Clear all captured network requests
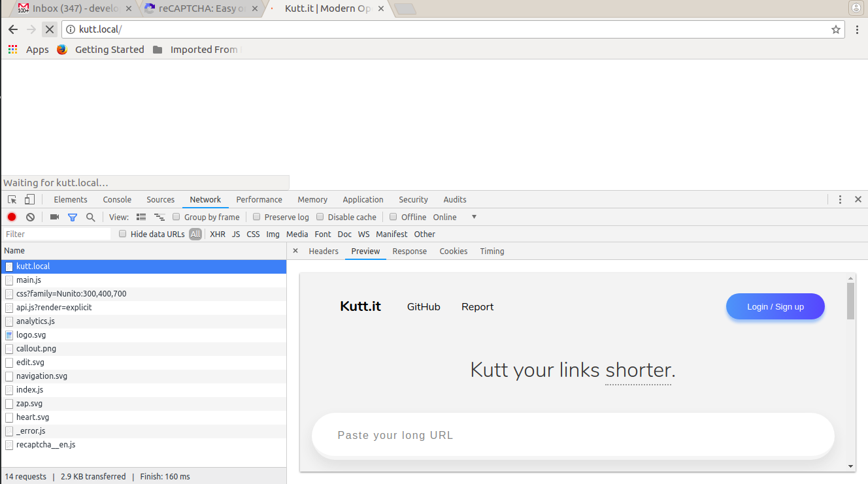The width and height of the screenshot is (868, 484). [29, 216]
